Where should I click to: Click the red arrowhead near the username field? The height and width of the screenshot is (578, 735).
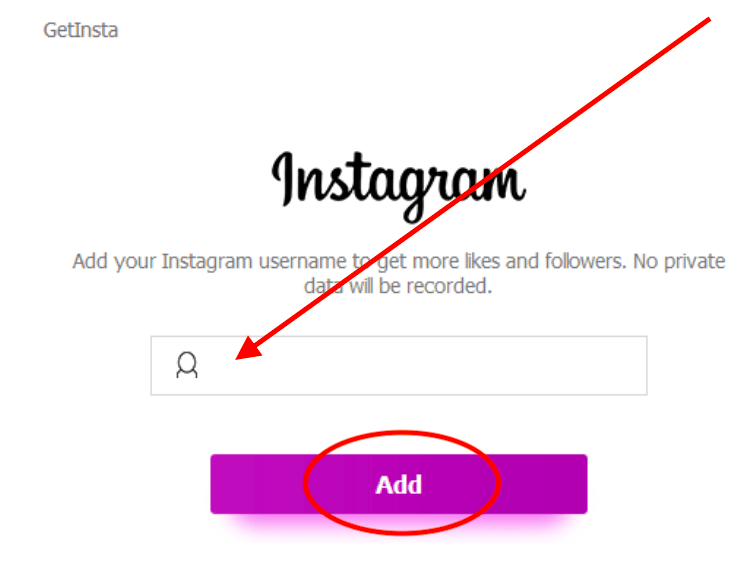pos(248,349)
